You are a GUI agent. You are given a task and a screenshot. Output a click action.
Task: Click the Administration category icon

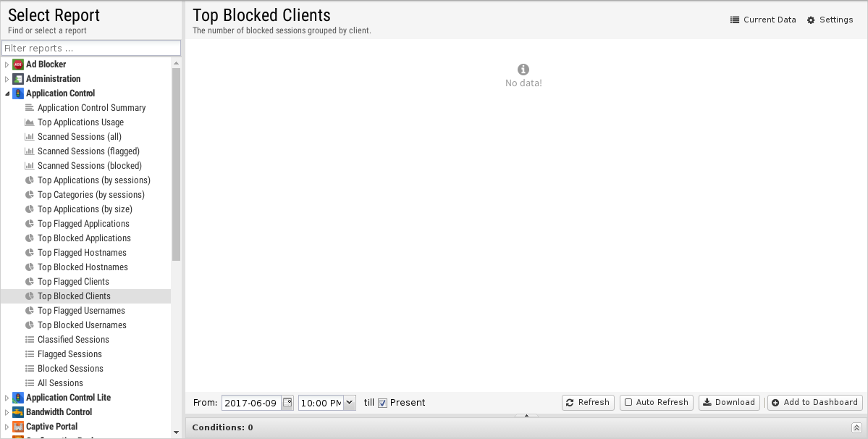[18, 79]
